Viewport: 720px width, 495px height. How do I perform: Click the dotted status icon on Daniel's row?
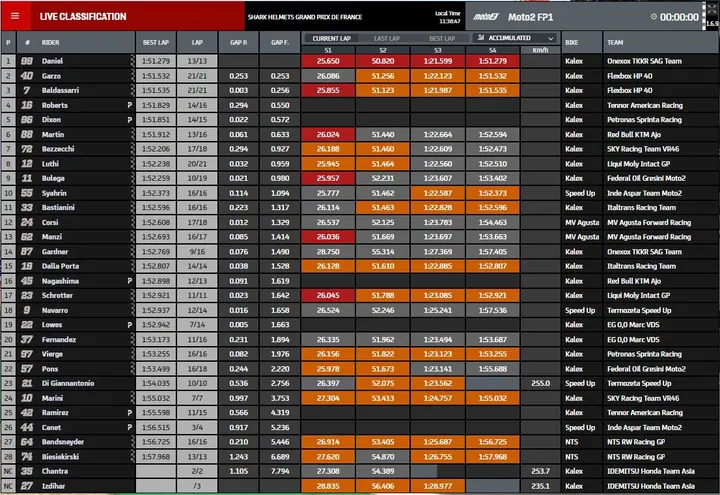point(132,61)
